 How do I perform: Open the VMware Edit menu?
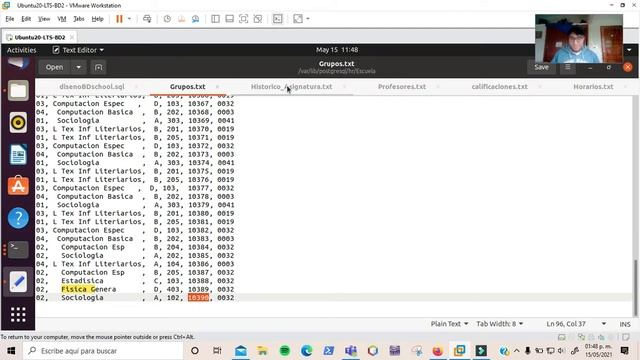26,19
